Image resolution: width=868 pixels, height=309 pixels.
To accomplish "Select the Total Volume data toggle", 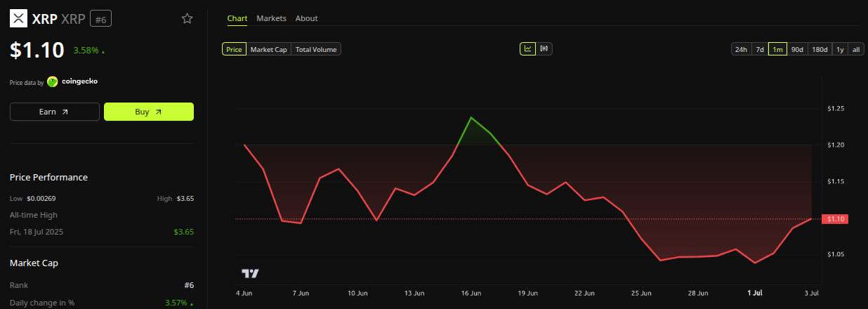I will click(x=316, y=49).
